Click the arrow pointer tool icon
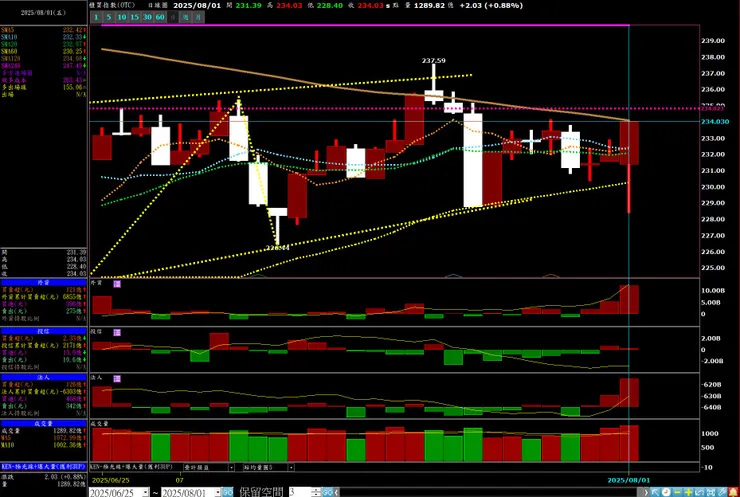 [x=655, y=492]
